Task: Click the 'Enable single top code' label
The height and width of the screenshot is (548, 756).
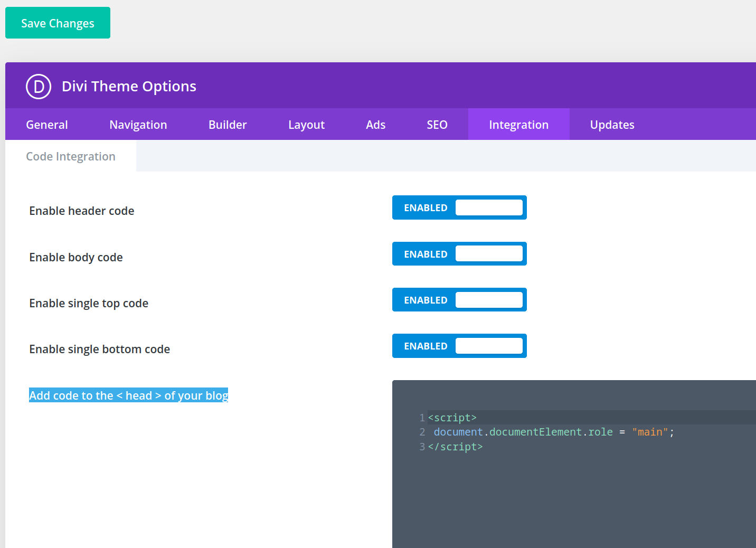Action: coord(89,303)
